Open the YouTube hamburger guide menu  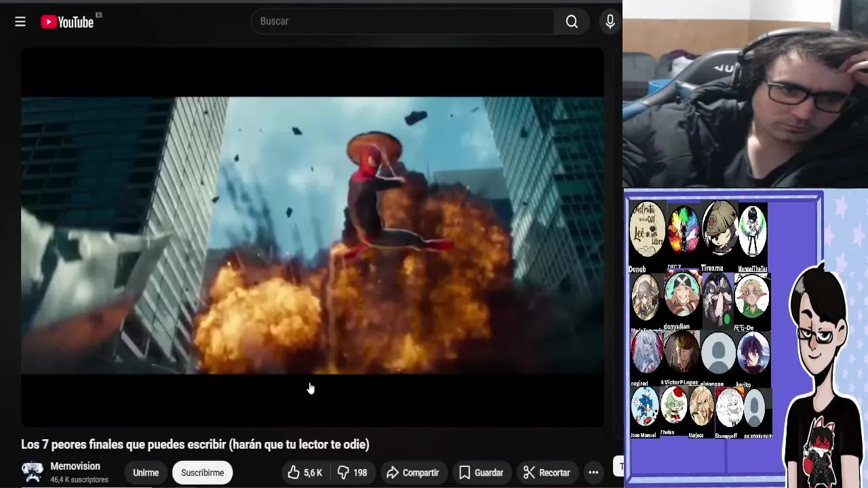[x=20, y=22]
